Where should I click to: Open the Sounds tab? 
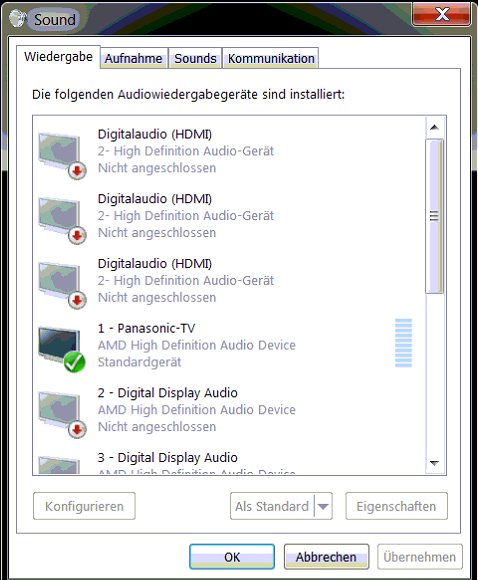click(x=195, y=58)
